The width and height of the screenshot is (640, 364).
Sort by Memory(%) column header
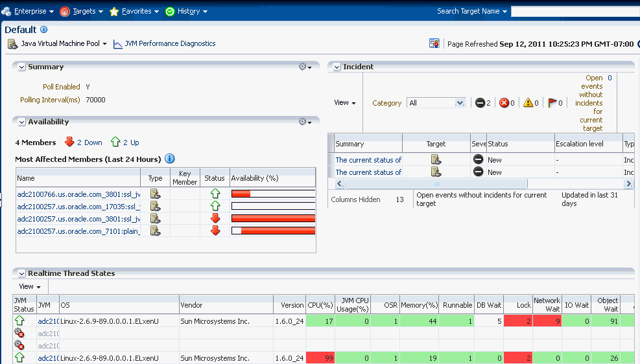(419, 305)
